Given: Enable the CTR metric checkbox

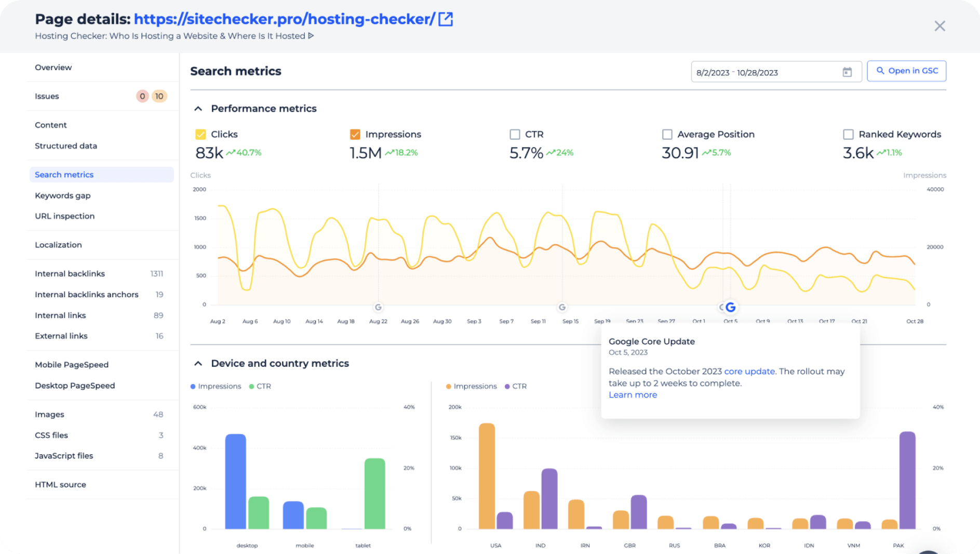Looking at the screenshot, I should (x=515, y=135).
